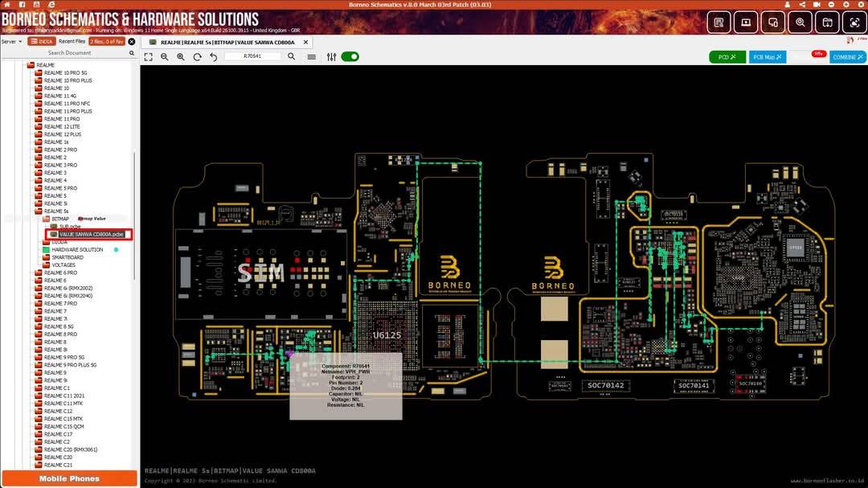Click the U6125 chip on the board
868x488 pixels.
[x=387, y=335]
